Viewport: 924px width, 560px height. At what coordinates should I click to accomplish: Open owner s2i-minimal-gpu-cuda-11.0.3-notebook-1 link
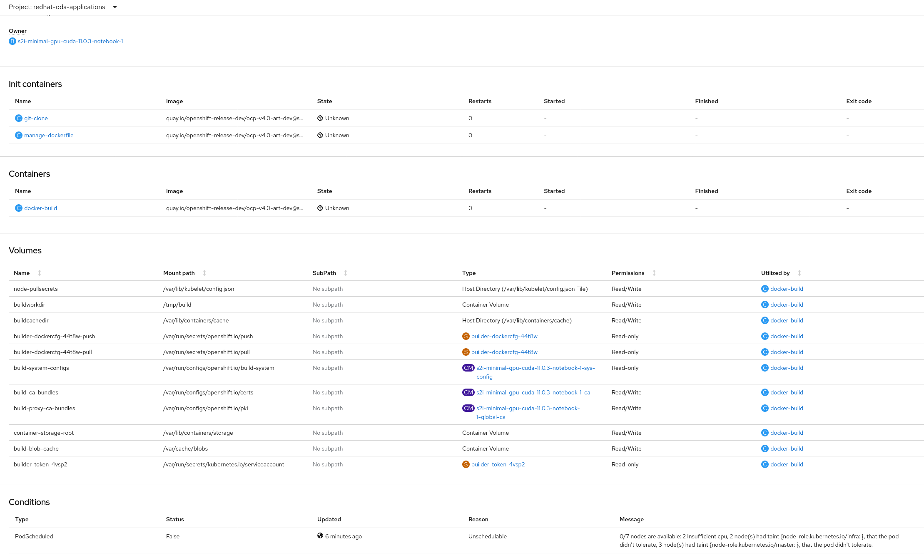(x=70, y=41)
